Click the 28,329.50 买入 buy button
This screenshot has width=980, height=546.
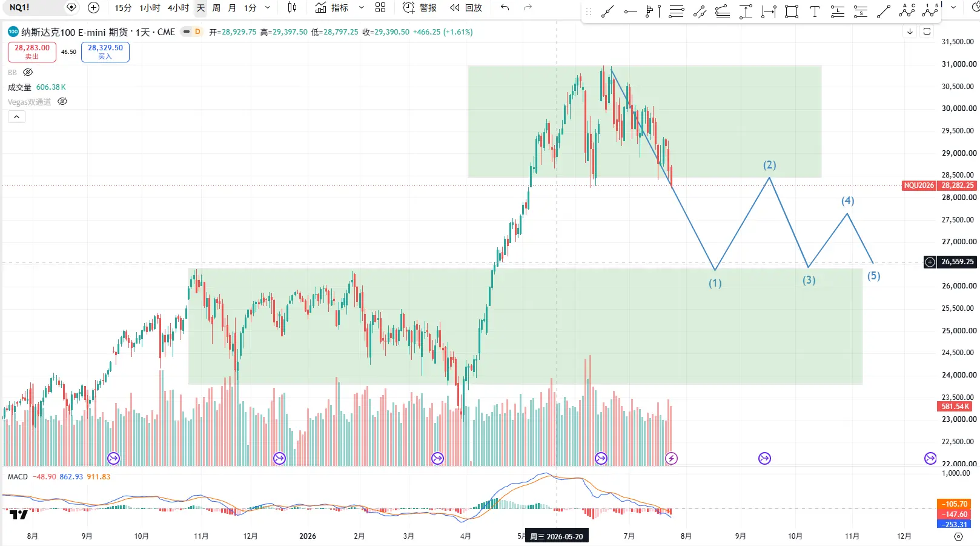(105, 52)
